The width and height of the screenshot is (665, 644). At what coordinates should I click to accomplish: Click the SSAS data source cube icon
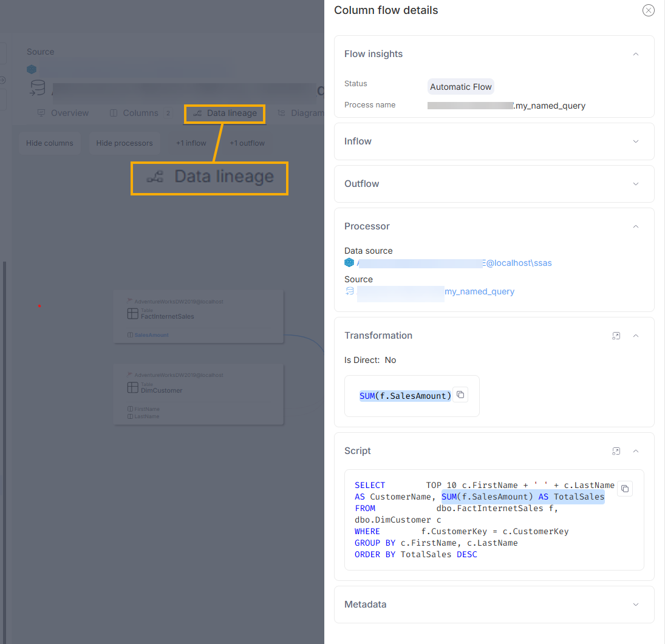coord(349,262)
